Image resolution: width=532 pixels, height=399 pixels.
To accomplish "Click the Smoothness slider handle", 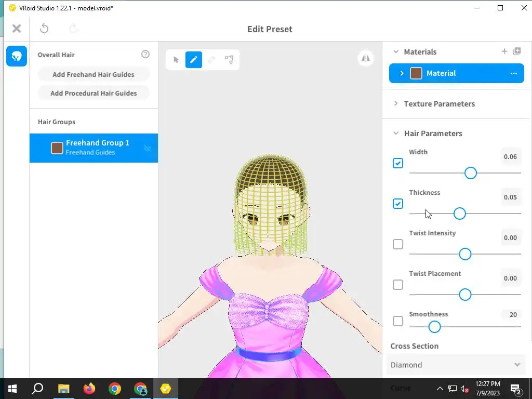I will [x=434, y=327].
